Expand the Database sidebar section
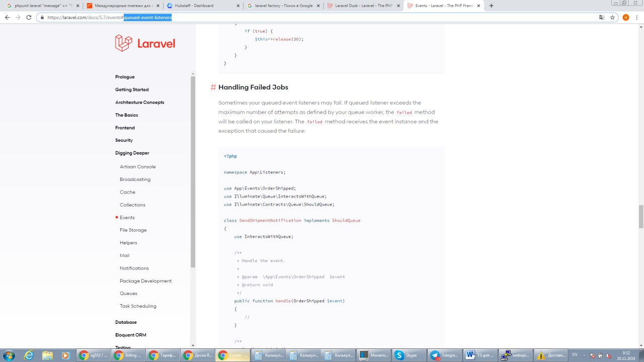644x362 pixels. pos(126,322)
